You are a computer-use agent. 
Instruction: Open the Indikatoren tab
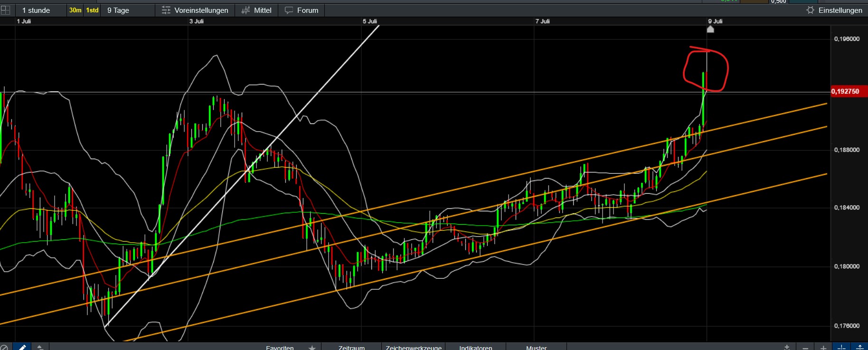476,347
